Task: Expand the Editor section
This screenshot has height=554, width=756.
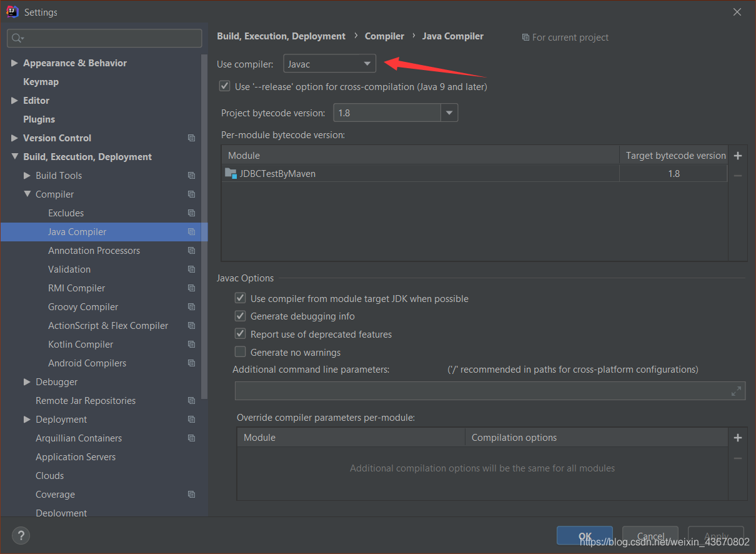Action: click(x=14, y=101)
